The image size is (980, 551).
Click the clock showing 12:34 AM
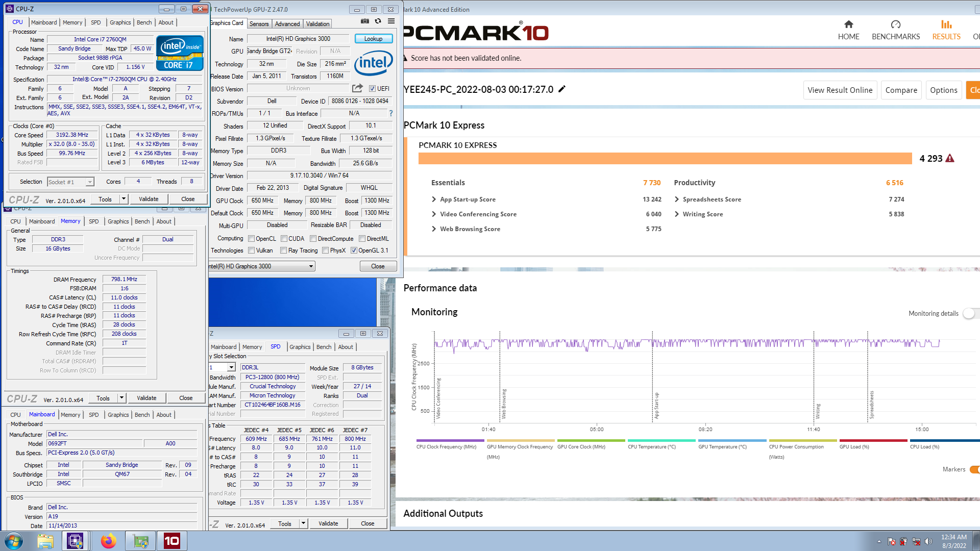click(953, 537)
